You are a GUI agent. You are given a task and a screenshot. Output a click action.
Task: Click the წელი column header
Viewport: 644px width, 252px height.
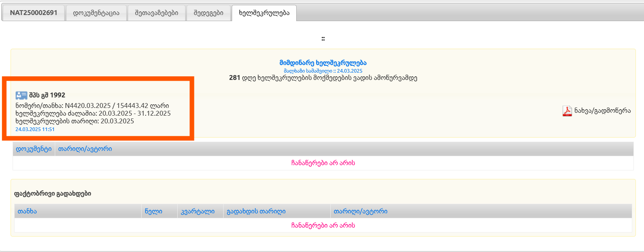[x=153, y=211]
